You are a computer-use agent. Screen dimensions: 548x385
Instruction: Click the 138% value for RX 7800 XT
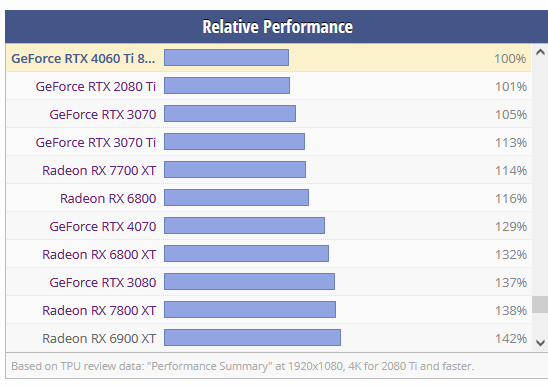[x=511, y=310]
